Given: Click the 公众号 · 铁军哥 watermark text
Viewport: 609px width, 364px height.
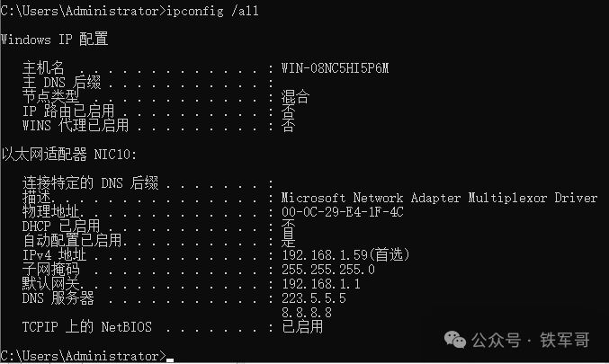Looking at the screenshot, I should [531, 340].
